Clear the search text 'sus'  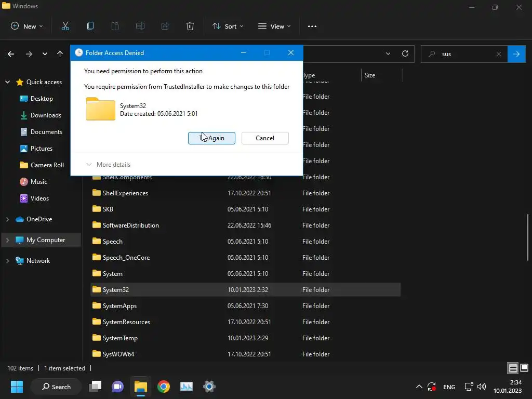499,54
